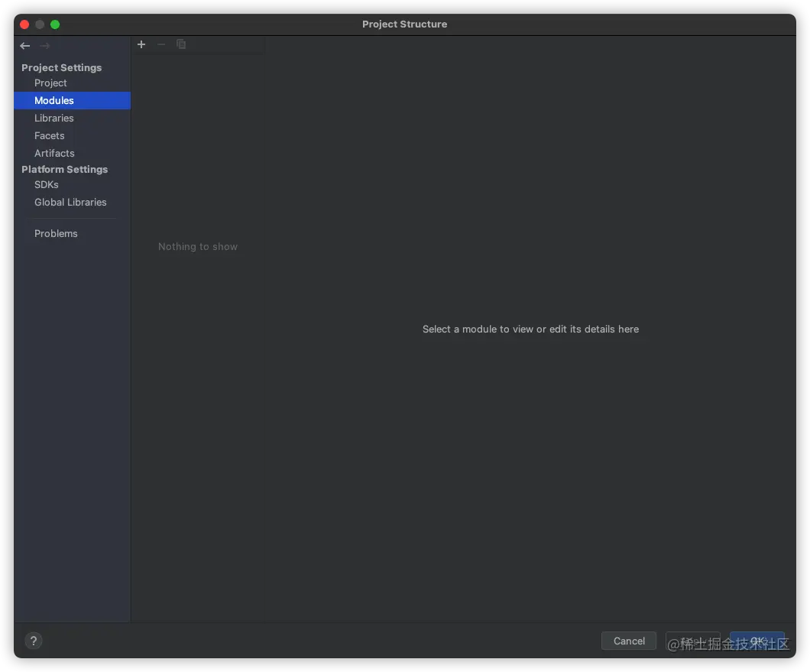Click the forward navigation arrow

tap(45, 46)
